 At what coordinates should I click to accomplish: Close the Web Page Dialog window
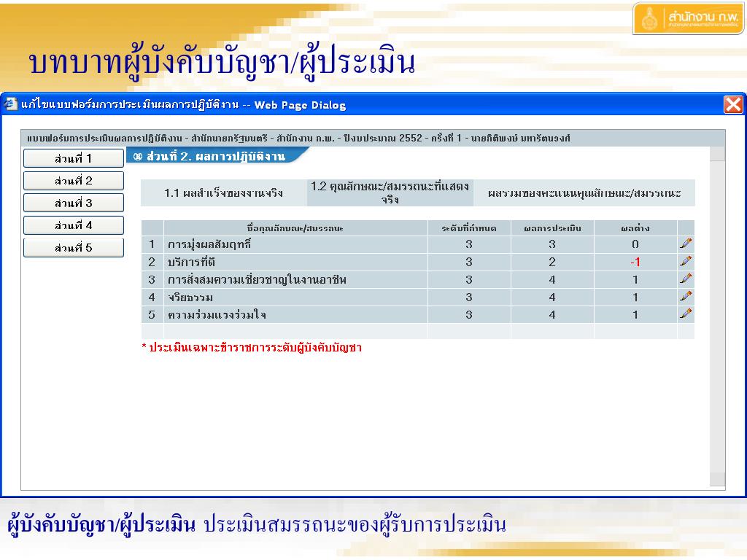(x=733, y=104)
